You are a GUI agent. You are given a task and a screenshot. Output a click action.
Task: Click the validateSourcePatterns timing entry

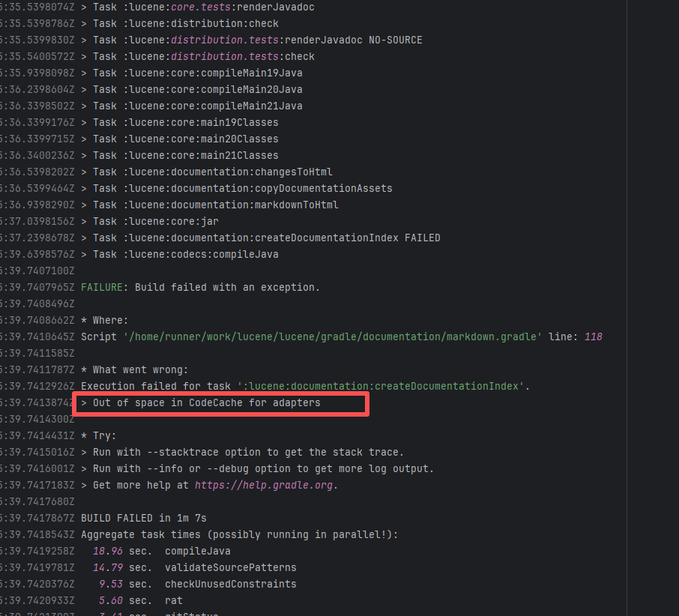pyautogui.click(x=230, y=567)
